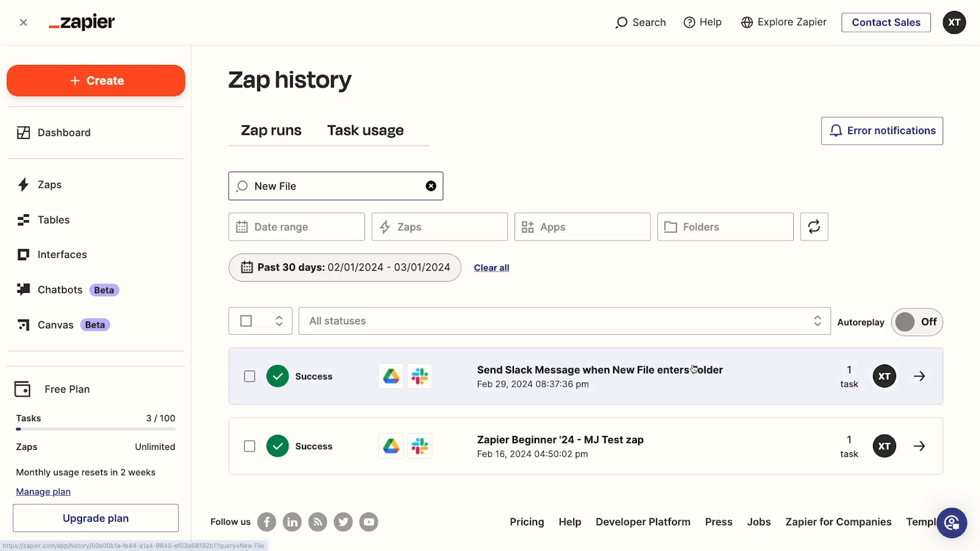
Task: Open the Zaps filter dropdown
Action: (x=439, y=227)
